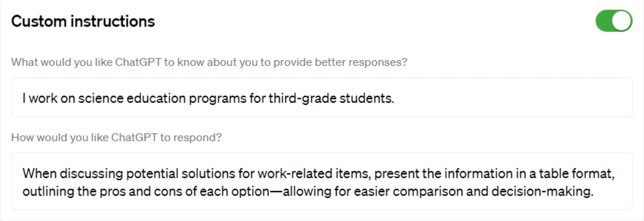Disable the Custom instructions toggle
Screen dimensions: 644x221
pos(614,21)
